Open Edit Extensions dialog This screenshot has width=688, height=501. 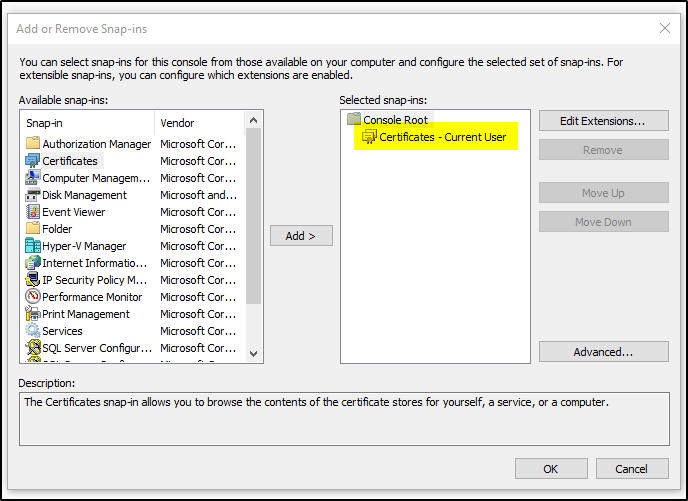603,121
